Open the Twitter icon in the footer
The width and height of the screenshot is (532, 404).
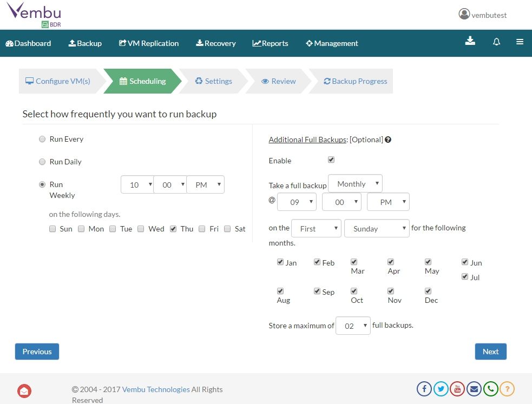point(441,389)
